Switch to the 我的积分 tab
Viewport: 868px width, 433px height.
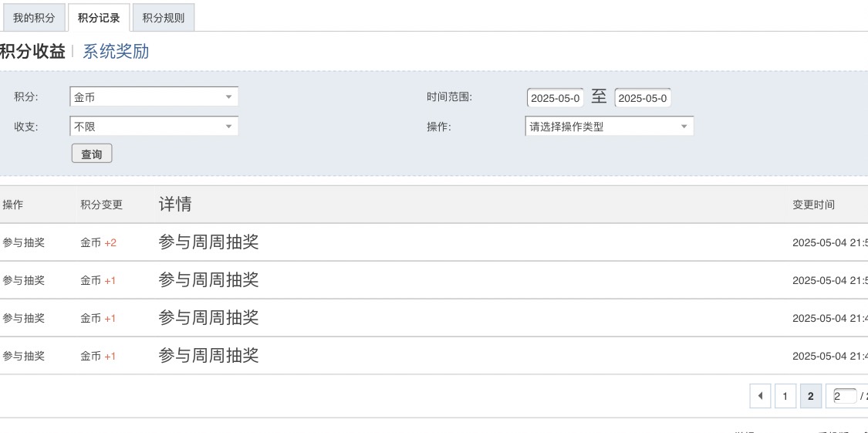point(34,18)
